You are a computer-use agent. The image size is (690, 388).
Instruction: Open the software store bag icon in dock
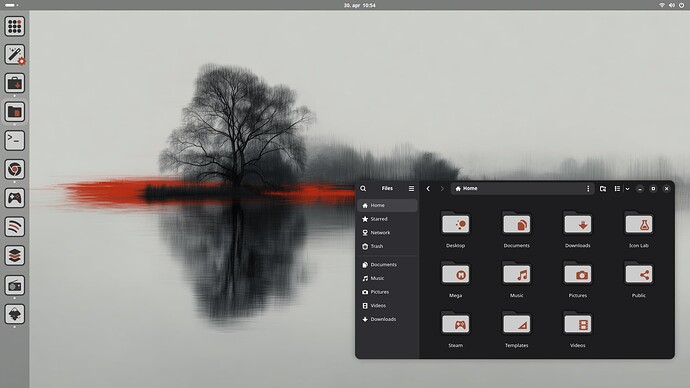click(x=15, y=83)
